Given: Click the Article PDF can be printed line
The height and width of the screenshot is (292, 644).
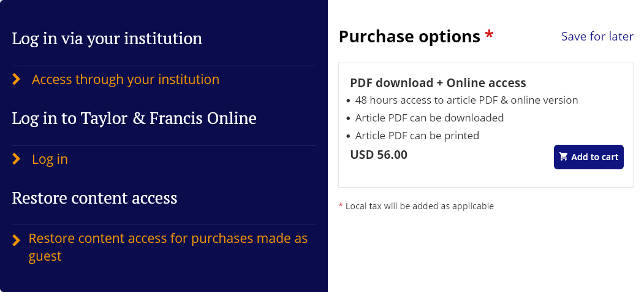Looking at the screenshot, I should point(417,136).
